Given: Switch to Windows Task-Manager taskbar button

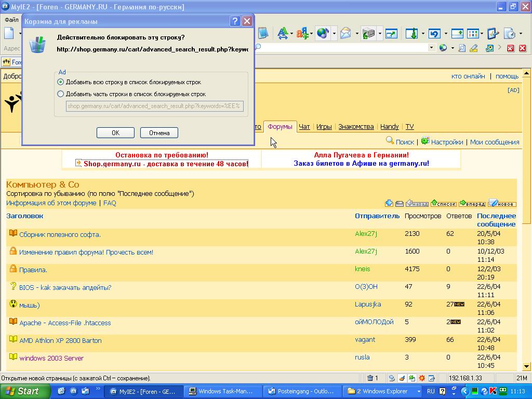Looking at the screenshot, I should [x=222, y=391].
